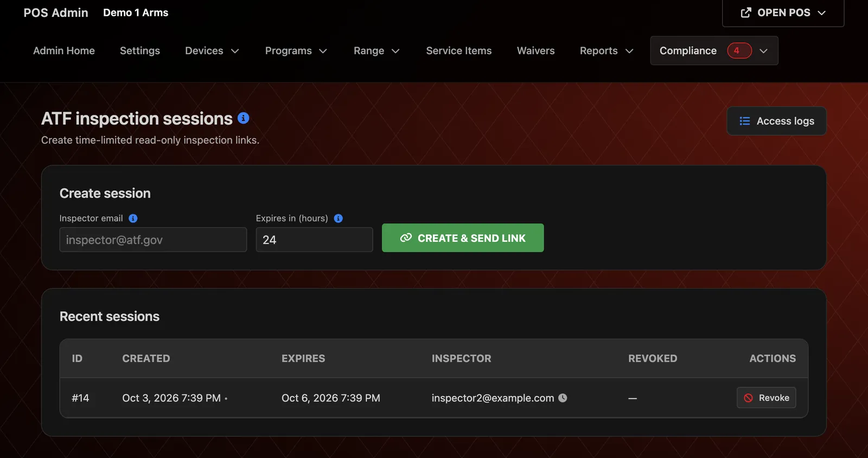Focus the Inspector email input field
The height and width of the screenshot is (458, 868).
(153, 240)
